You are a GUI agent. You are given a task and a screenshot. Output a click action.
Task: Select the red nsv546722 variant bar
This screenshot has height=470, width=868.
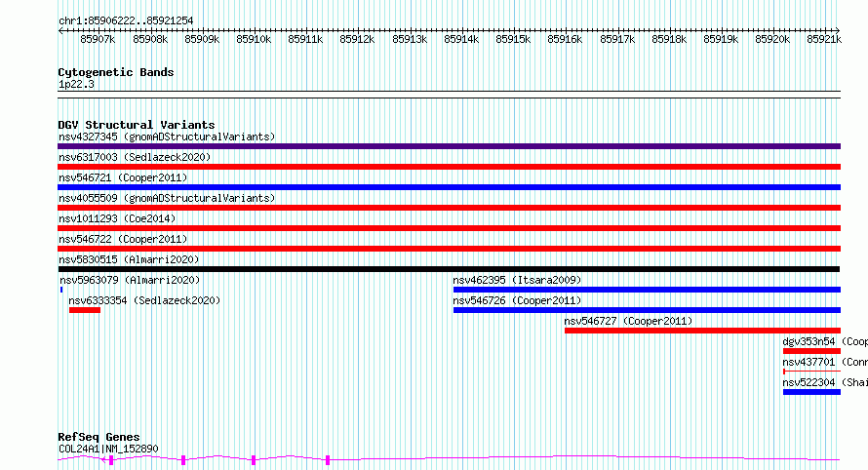coord(449,249)
